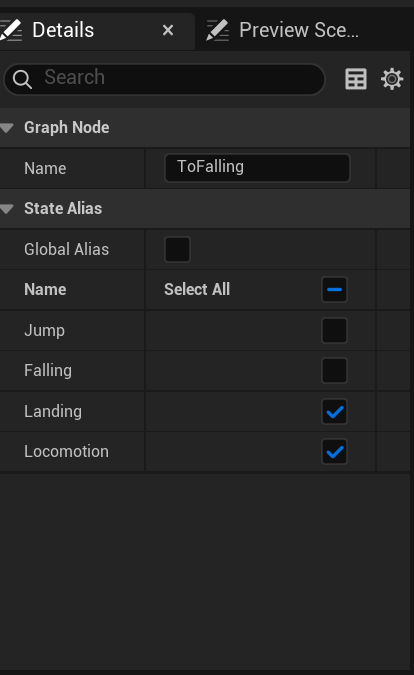The image size is (414, 675).
Task: Enable the Jump state checkbox
Action: point(334,330)
